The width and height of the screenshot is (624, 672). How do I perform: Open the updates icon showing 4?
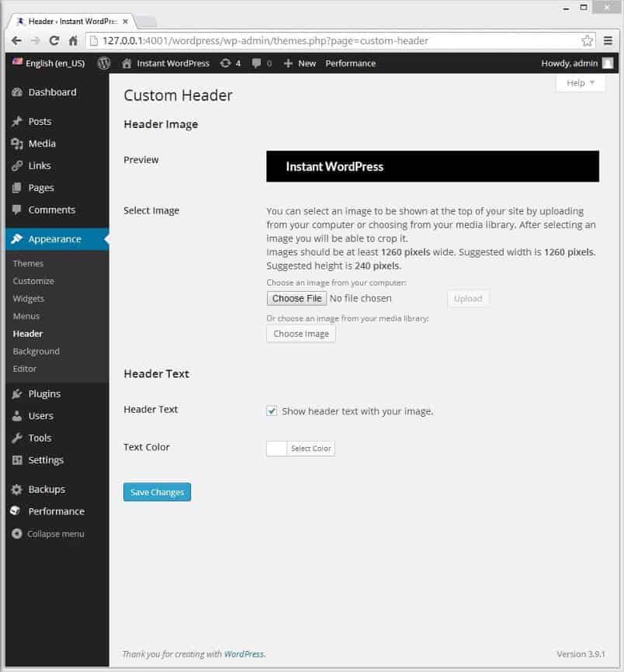coord(231,64)
